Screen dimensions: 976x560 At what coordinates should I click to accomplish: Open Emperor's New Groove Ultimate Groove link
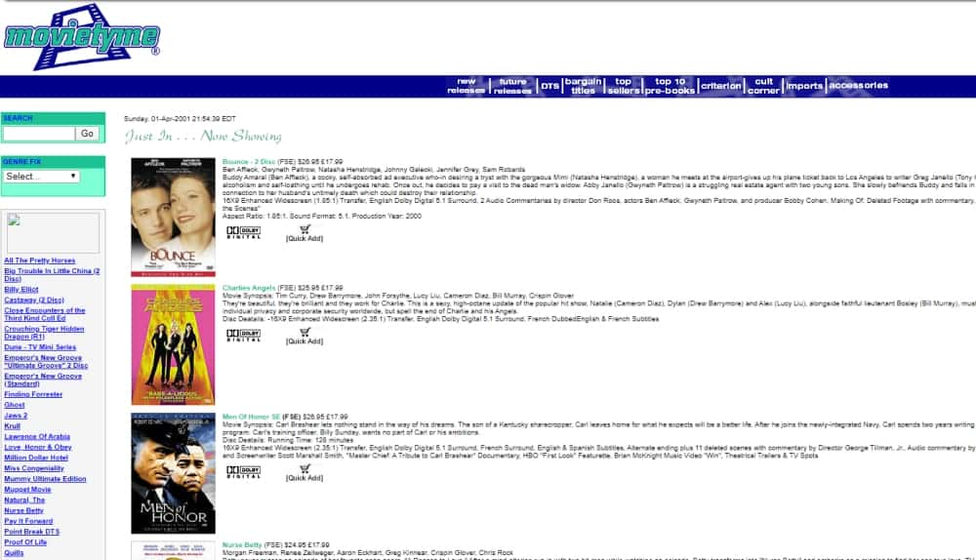coord(46,362)
